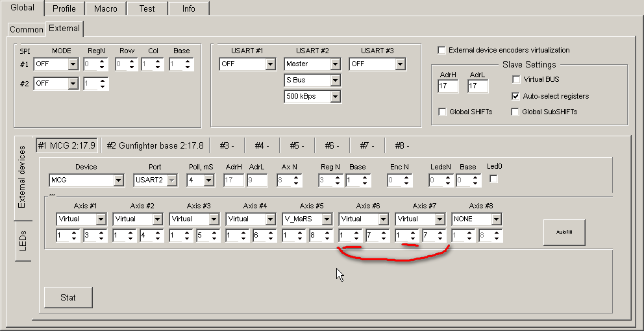Screen dimensions: 644x331
Task: Open the Test tab
Action: (x=147, y=8)
